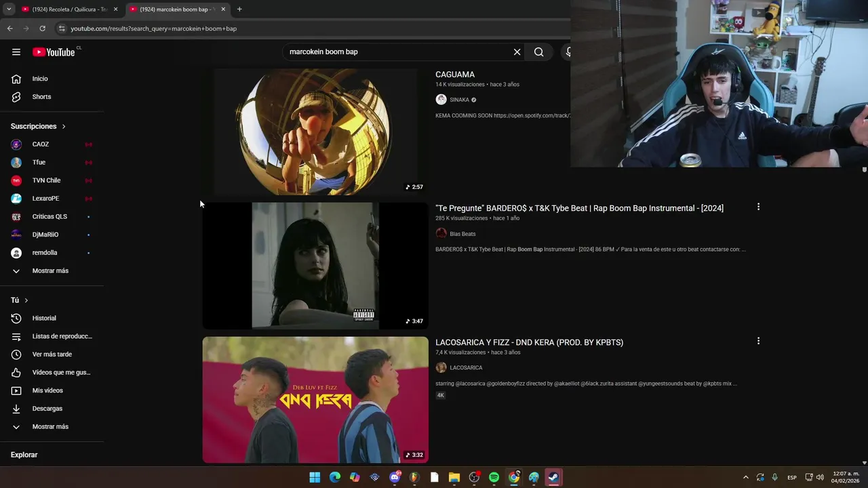
Task: Go to YouTube home via logo
Action: [x=54, y=52]
